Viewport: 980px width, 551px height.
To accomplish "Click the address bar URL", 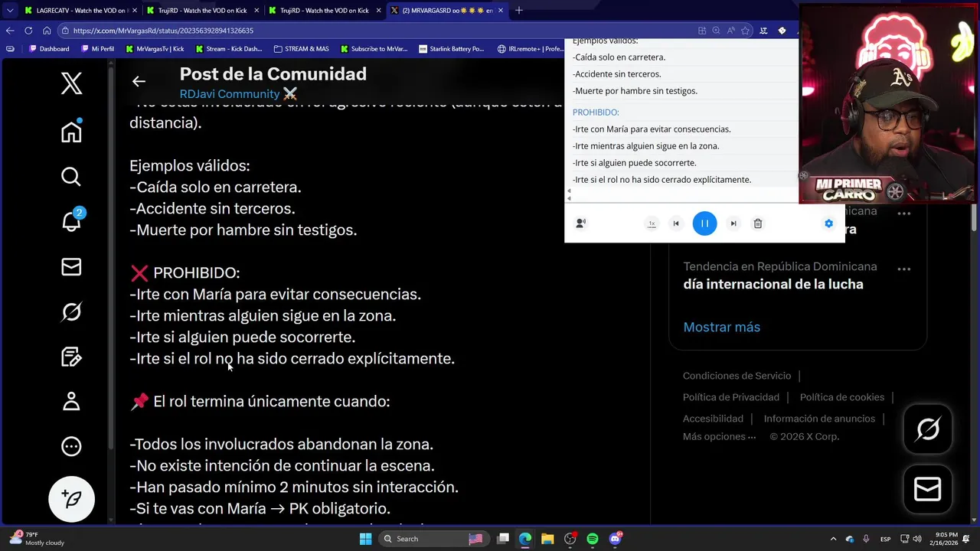I will pos(163,31).
